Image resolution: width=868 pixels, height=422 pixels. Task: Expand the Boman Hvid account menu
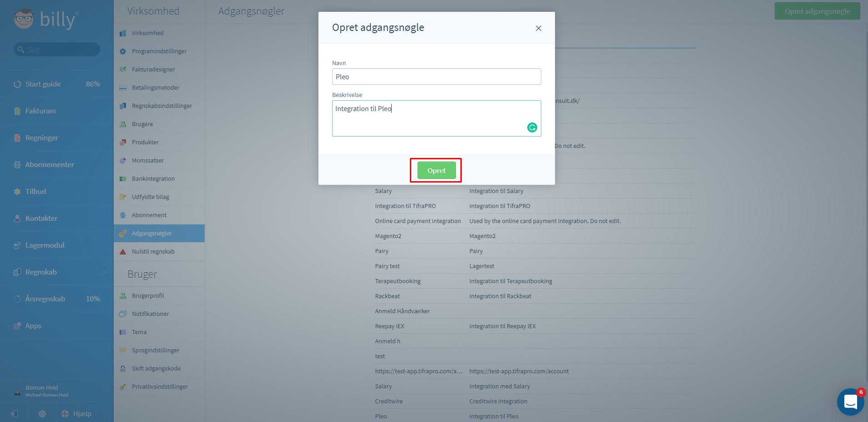click(x=104, y=391)
